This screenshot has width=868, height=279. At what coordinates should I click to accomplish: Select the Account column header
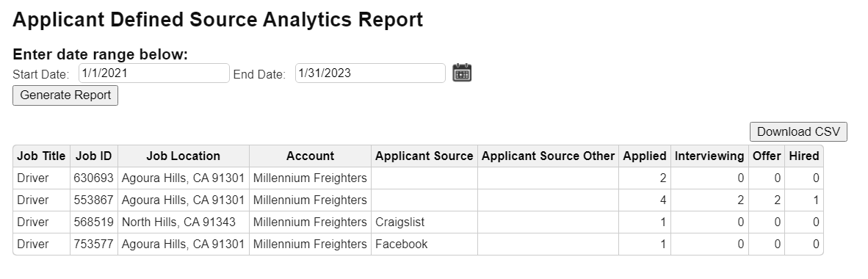click(x=310, y=156)
